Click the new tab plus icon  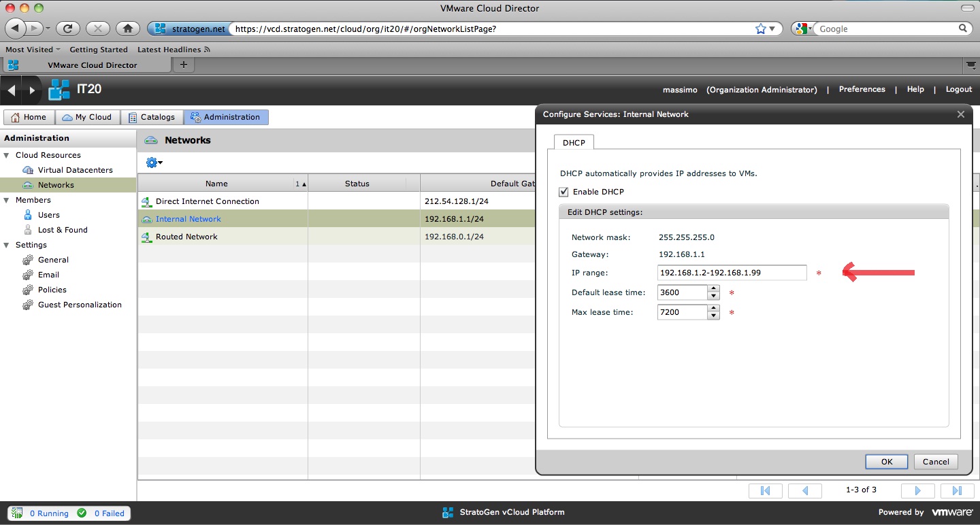pyautogui.click(x=183, y=65)
